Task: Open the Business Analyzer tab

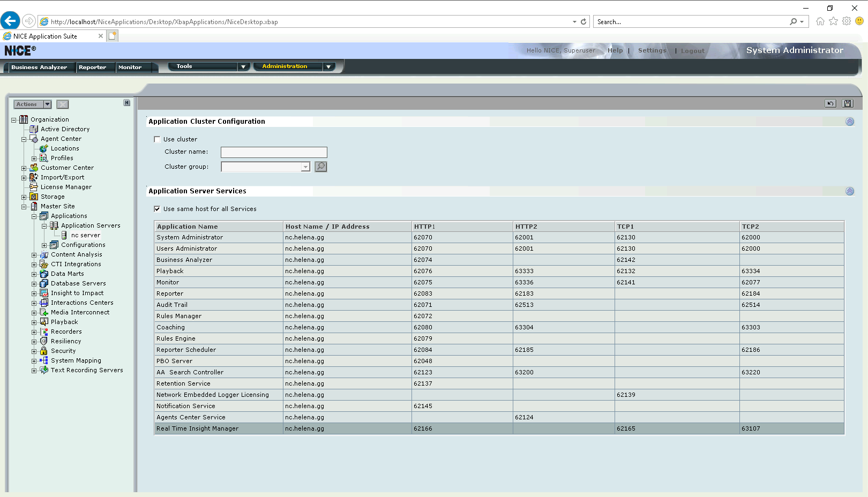Action: point(39,67)
